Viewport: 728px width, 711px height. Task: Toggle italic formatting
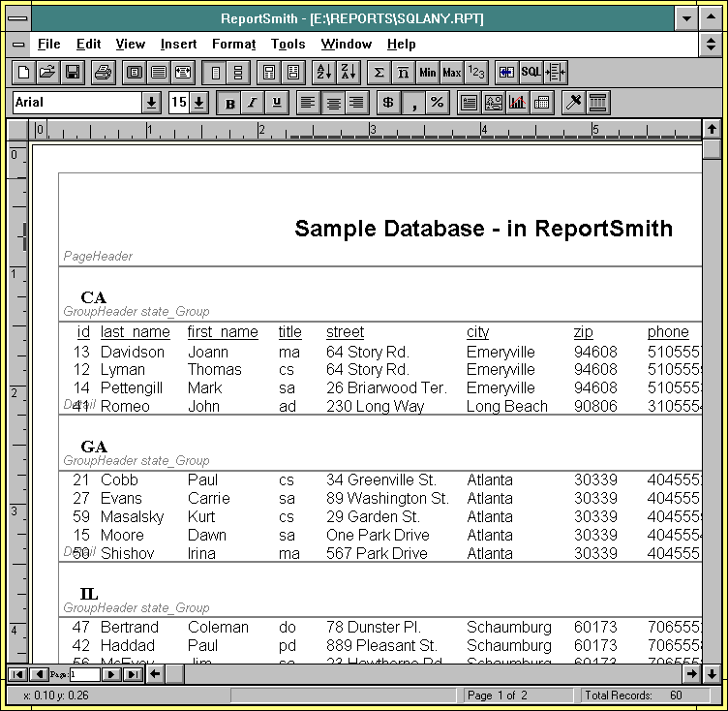(x=253, y=103)
